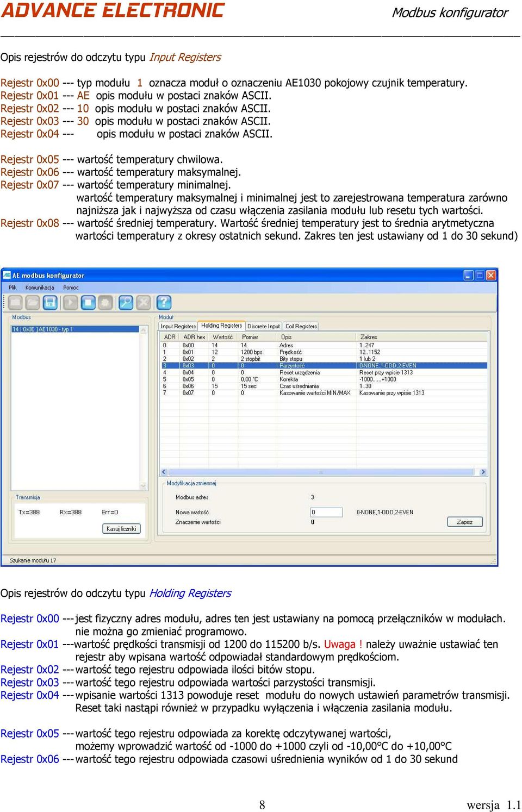Click the module list scroll-down arrow
Image resolution: width=522 pixels, height=812 pixels.
(x=144, y=485)
